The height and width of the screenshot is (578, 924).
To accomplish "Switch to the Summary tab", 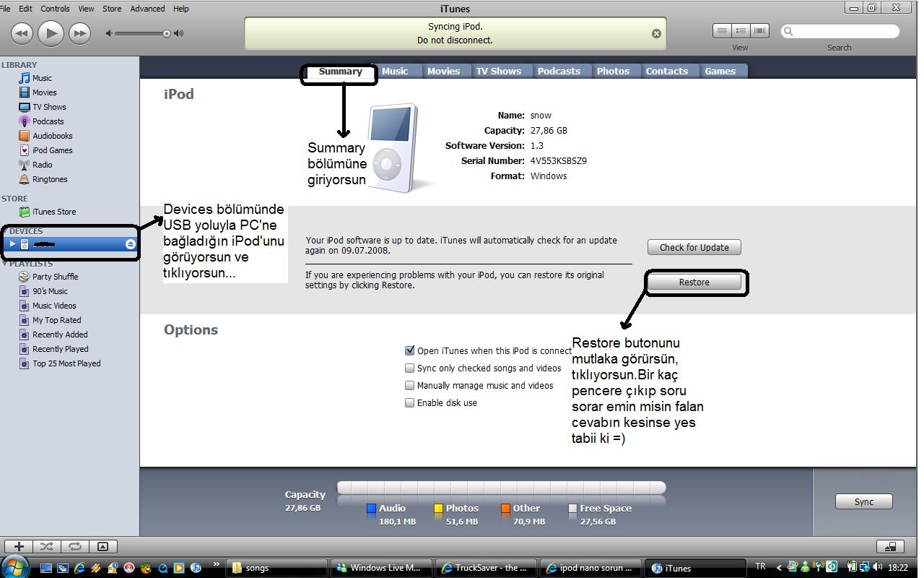I will pos(340,72).
